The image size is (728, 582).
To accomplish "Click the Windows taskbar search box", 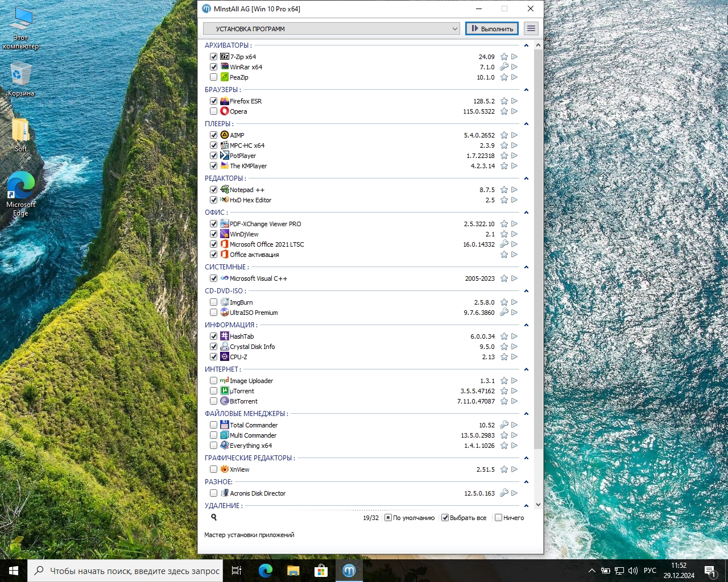I will 125,571.
